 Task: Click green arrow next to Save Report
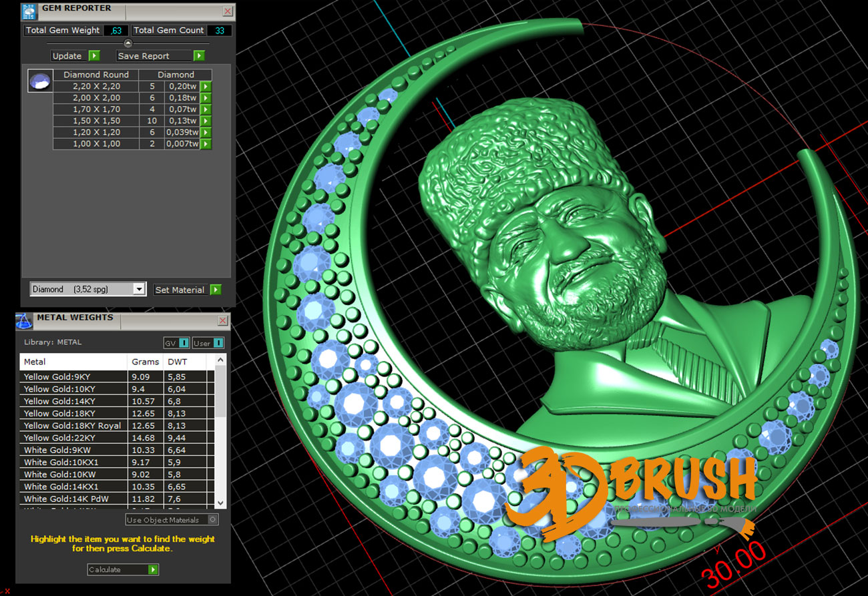point(199,56)
